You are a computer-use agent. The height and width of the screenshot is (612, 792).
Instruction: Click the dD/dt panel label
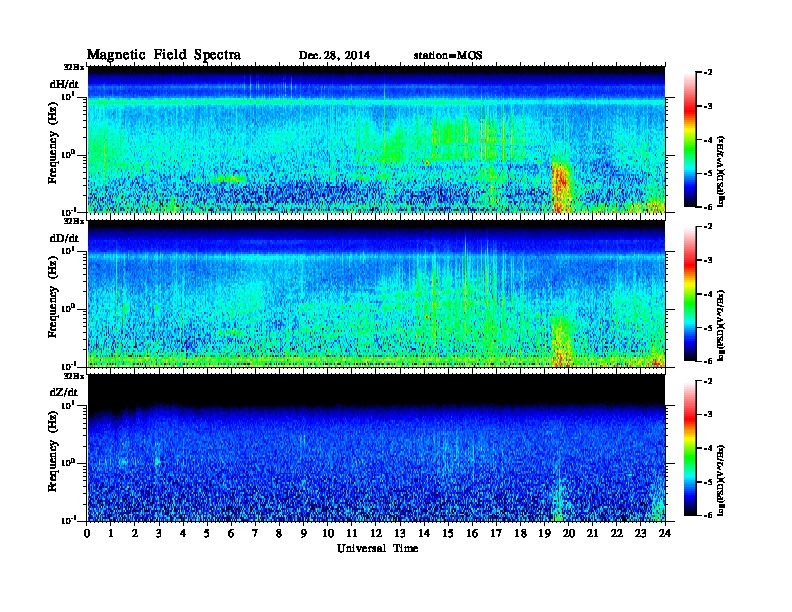coord(64,238)
